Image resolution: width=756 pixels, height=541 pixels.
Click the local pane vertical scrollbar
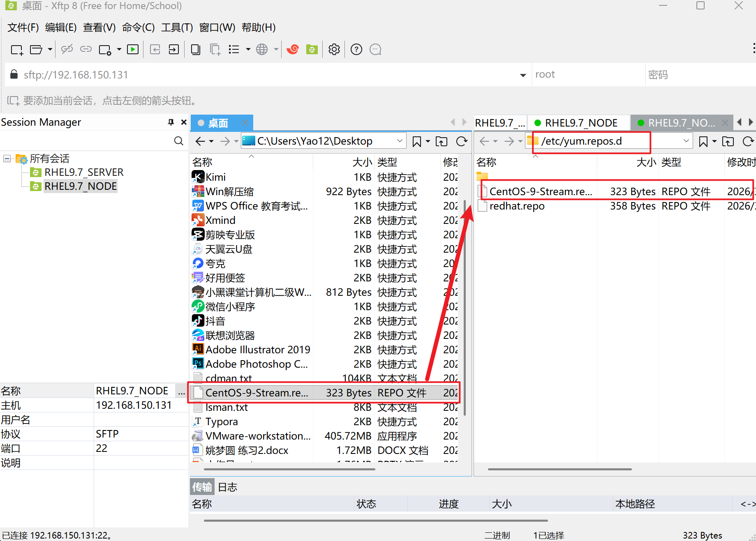point(465,308)
